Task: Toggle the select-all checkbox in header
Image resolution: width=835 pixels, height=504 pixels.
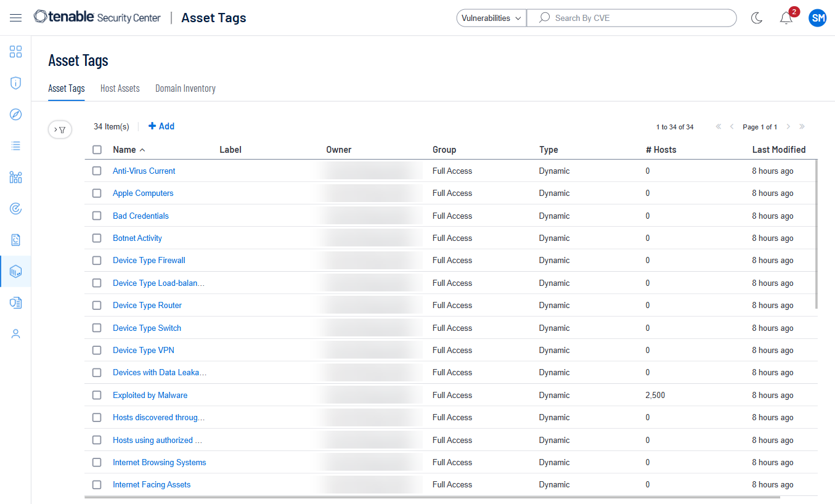Action: [97, 150]
